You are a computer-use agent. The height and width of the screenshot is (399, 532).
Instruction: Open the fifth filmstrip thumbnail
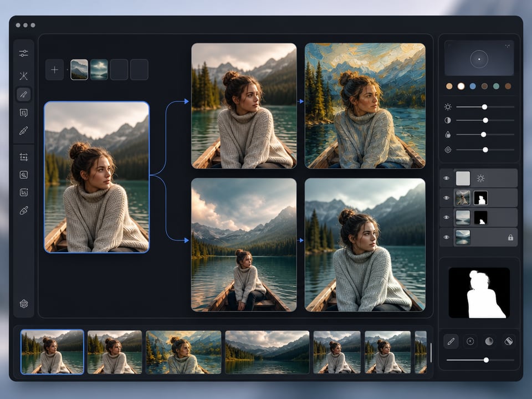[337, 352]
